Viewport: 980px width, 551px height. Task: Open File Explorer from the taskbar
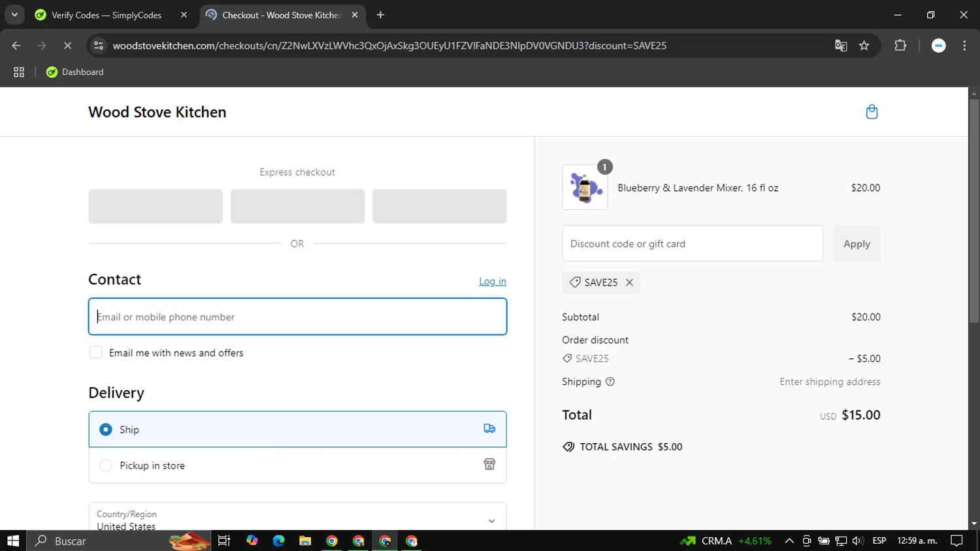coord(305,541)
